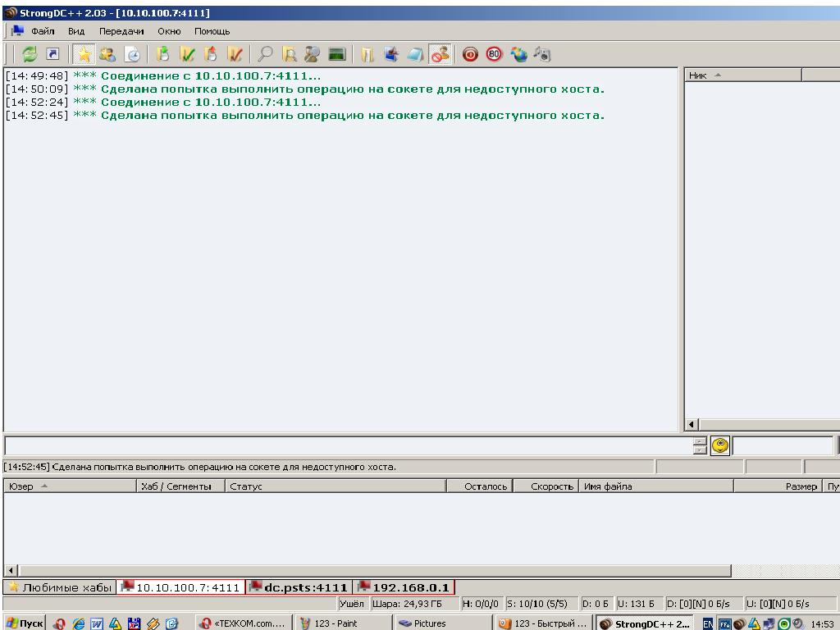Click the chat input spinner arrows
This screenshot has height=630, width=840.
pyautogui.click(x=699, y=445)
